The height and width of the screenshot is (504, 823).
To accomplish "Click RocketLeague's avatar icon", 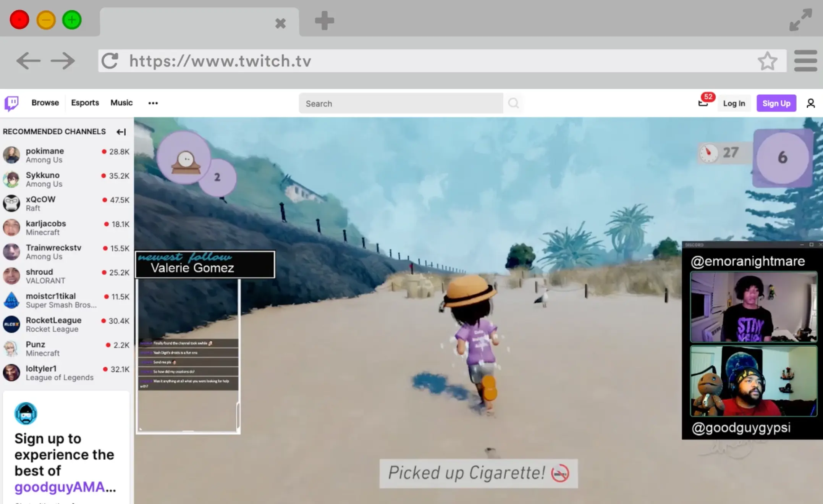I will [11, 325].
